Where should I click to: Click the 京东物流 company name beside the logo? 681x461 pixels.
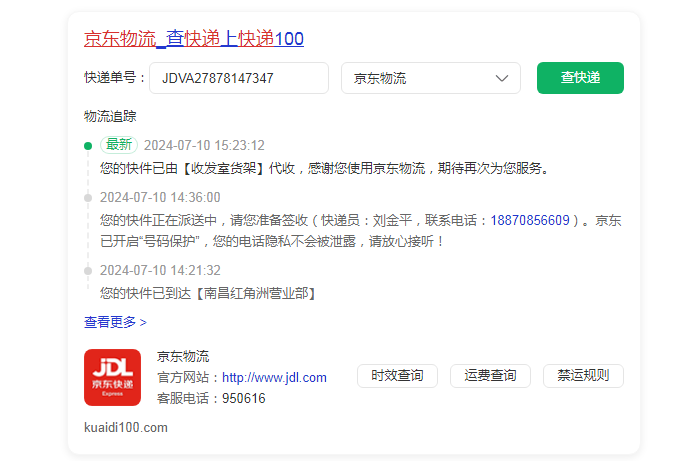[x=183, y=356]
